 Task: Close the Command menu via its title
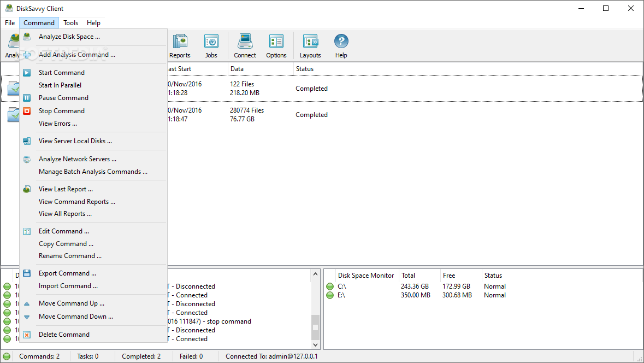pyautogui.click(x=39, y=23)
